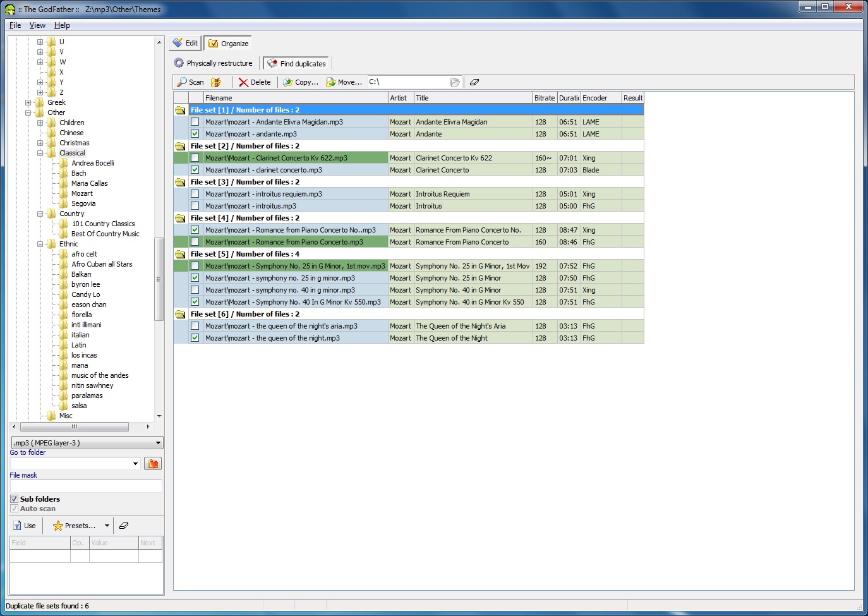Check mozart - Andante Elivra Magidan.mp3 checkbox

click(x=195, y=122)
